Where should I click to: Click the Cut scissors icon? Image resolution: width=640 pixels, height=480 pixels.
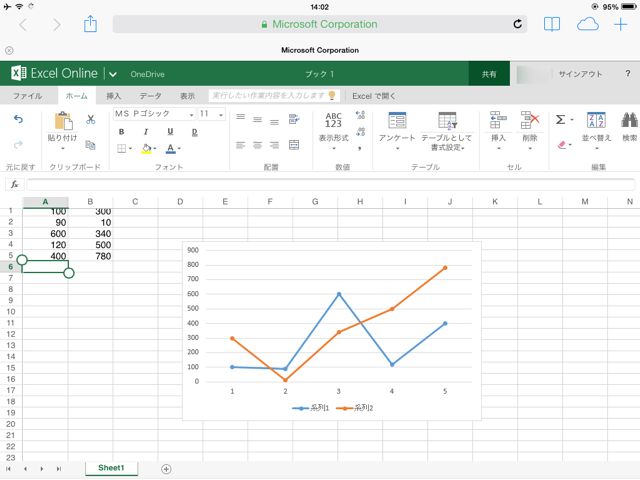pyautogui.click(x=91, y=119)
